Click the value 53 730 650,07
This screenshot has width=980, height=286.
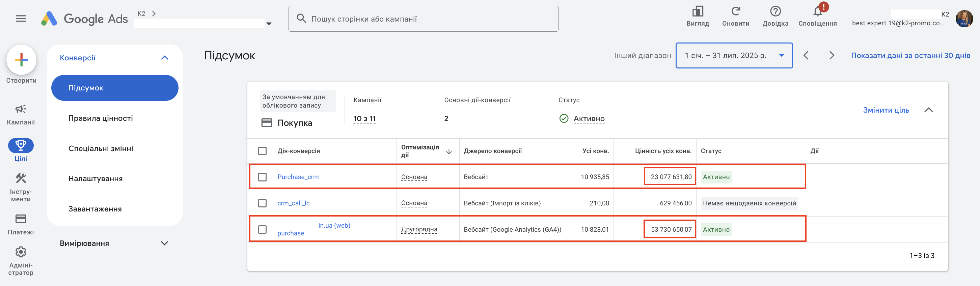671,229
